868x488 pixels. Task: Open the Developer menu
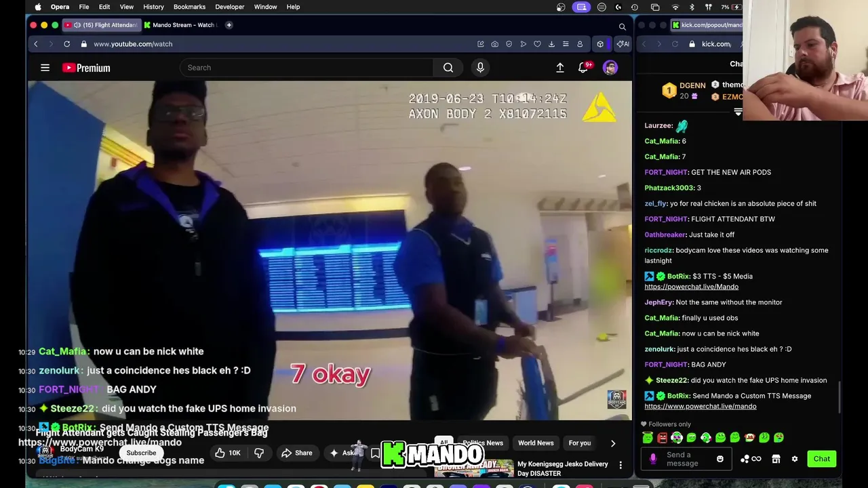(230, 7)
